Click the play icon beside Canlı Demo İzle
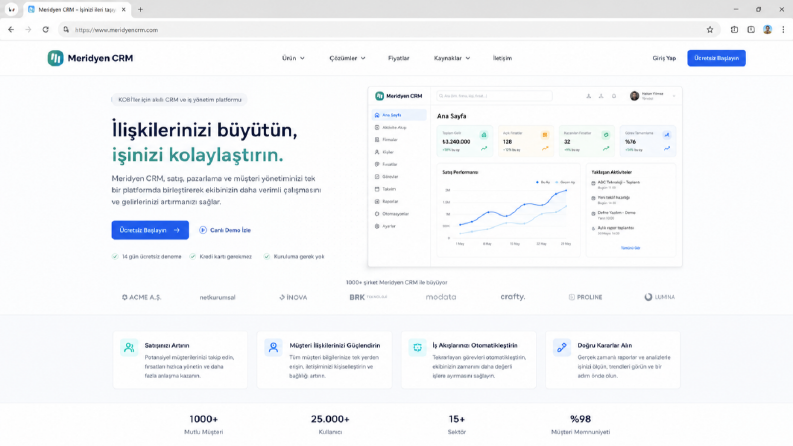 click(203, 230)
